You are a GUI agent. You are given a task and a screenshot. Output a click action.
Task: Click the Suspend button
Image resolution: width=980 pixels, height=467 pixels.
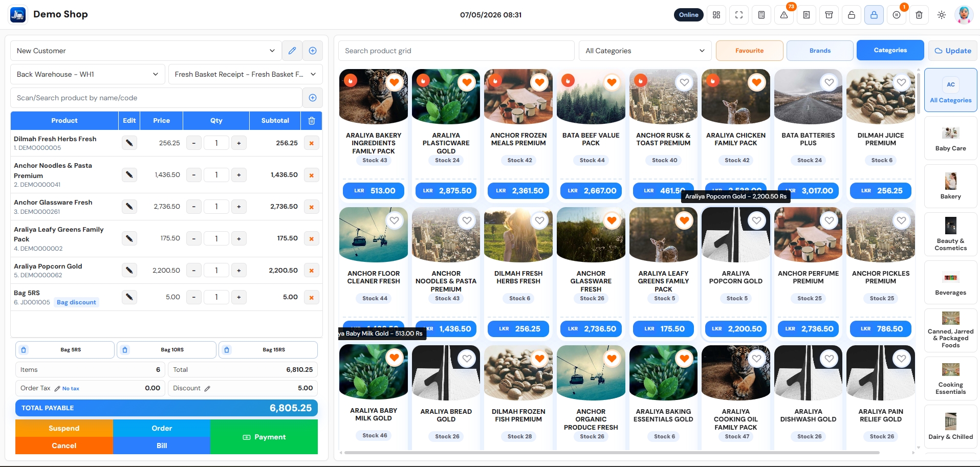point(64,428)
